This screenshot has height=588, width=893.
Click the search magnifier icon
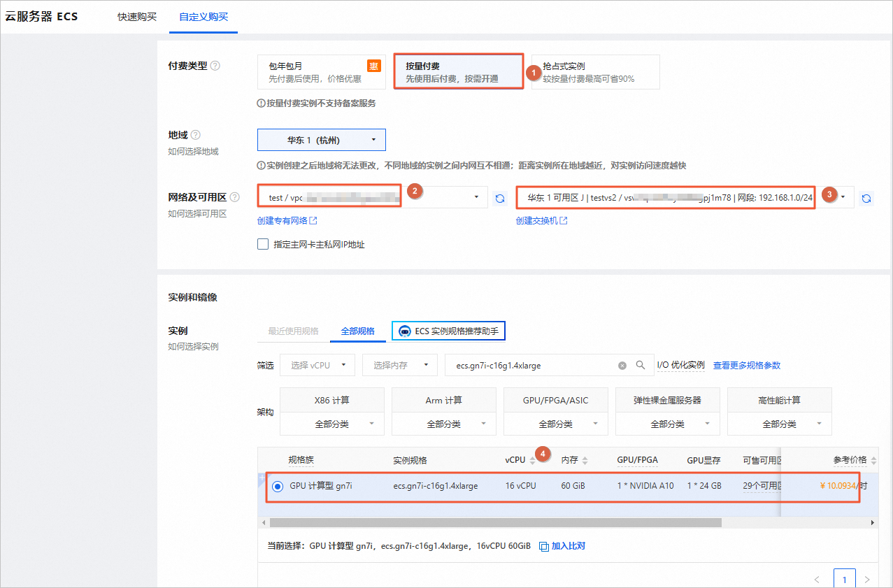[640, 365]
